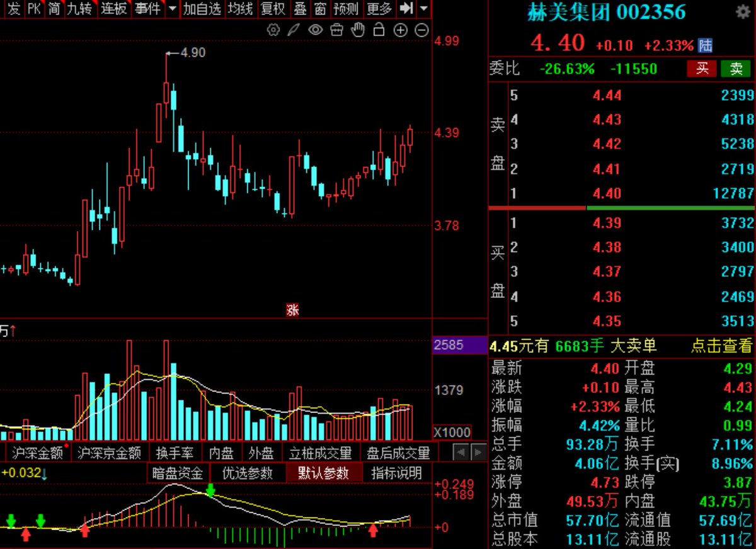Click the 叠 overlay button
This screenshot has width=756, height=549.
point(301,9)
